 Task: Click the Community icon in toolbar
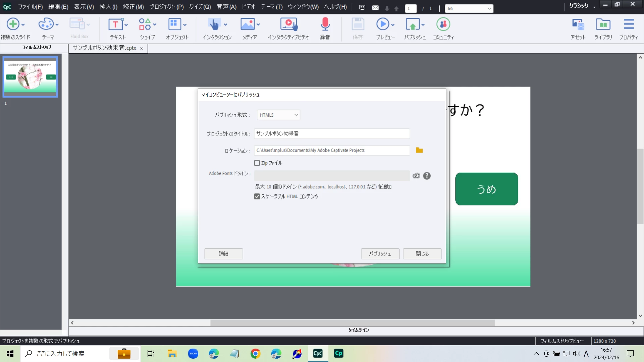click(443, 25)
